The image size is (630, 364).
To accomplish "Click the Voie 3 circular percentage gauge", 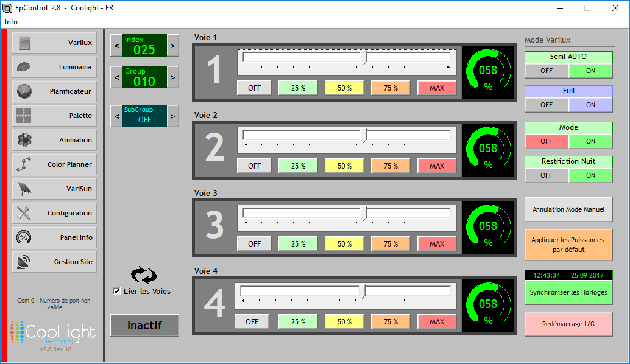I will point(488,228).
